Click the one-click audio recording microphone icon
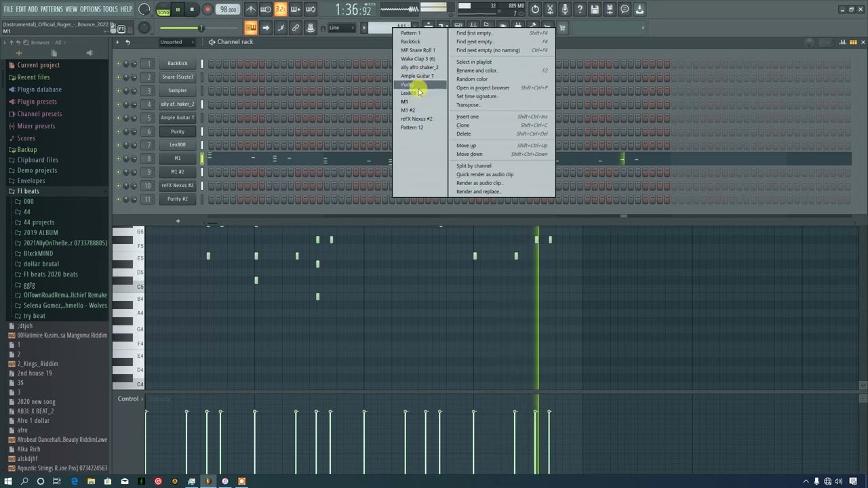Screen dimensions: 868x488 (566, 9)
